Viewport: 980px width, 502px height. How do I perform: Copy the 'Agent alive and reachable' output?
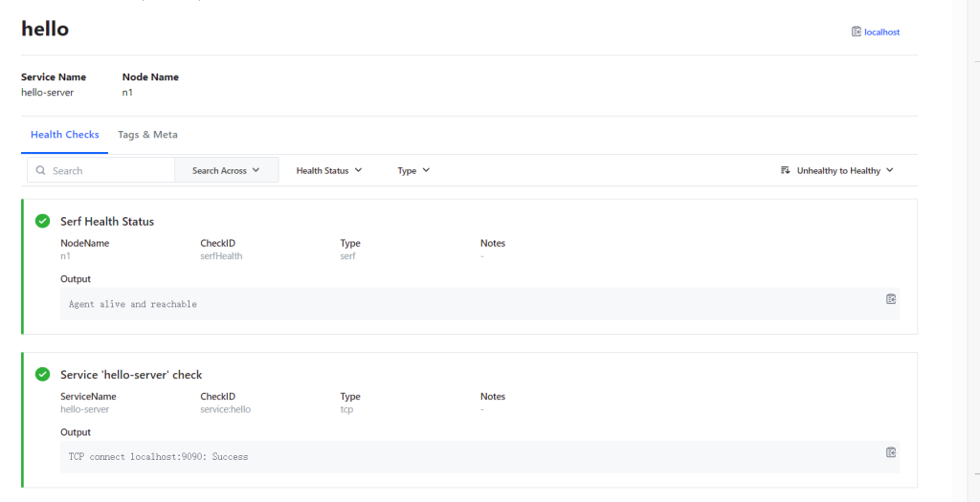(890, 299)
